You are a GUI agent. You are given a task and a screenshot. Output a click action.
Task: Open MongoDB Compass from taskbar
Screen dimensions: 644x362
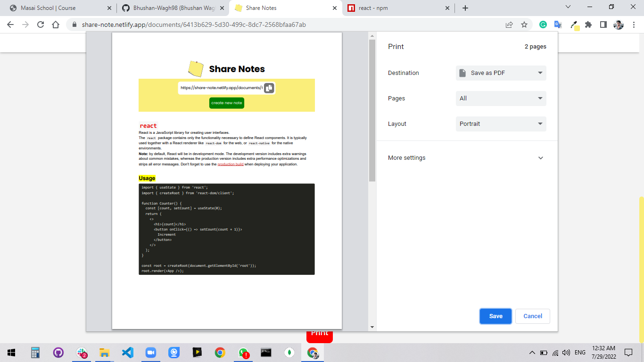289,352
